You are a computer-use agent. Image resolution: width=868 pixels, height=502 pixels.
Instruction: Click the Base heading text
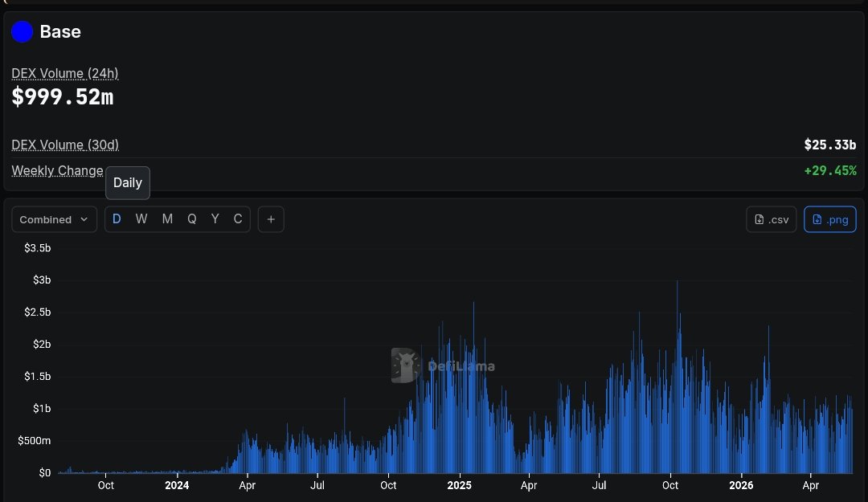point(60,31)
